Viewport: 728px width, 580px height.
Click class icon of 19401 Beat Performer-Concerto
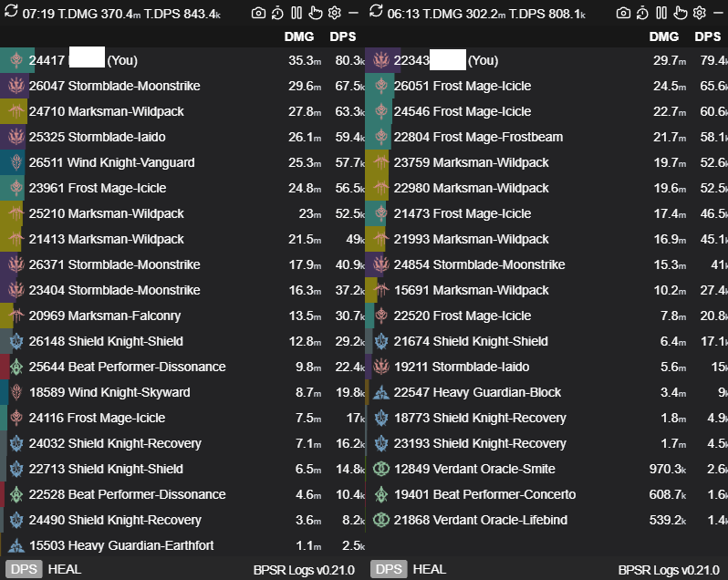point(381,494)
